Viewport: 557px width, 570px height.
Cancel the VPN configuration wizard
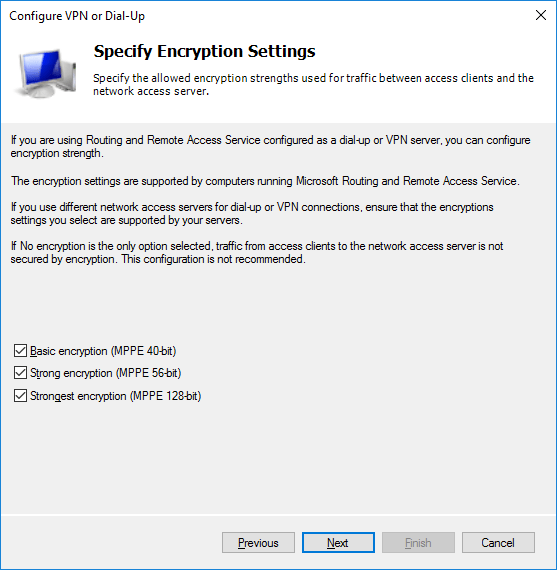click(498, 543)
